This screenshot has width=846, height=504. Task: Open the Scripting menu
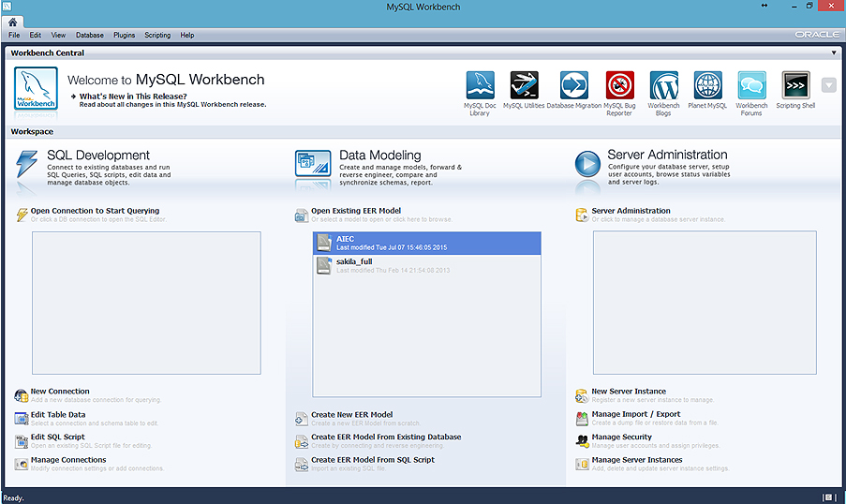pos(157,35)
